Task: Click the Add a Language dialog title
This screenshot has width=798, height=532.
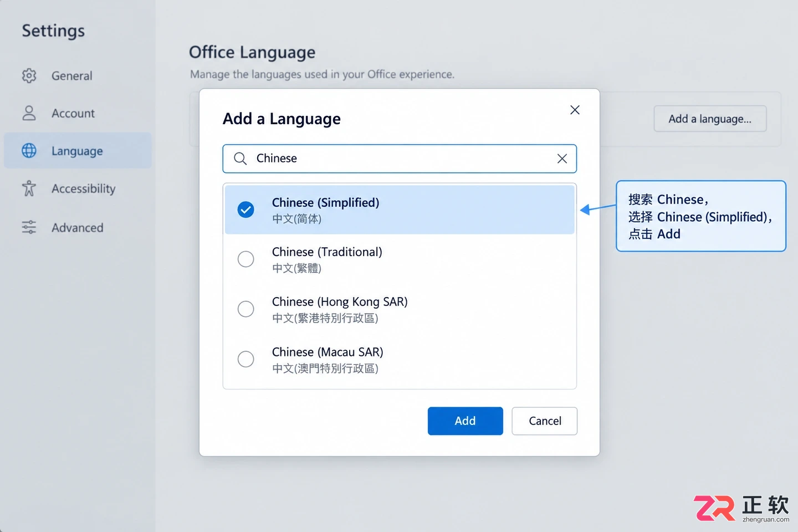Action: (282, 119)
